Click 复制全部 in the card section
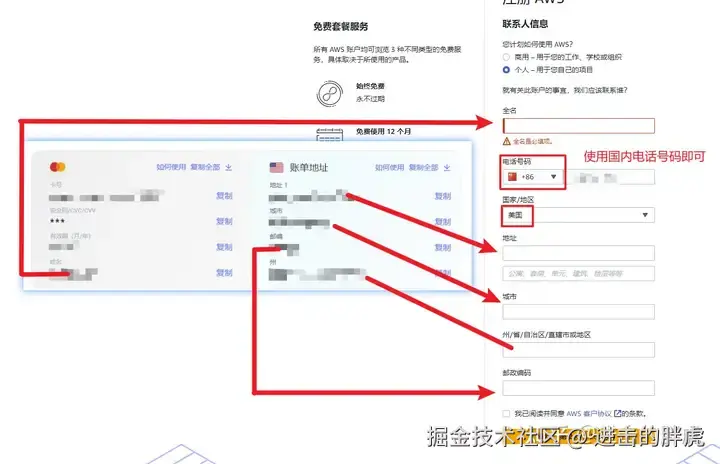 pyautogui.click(x=205, y=167)
